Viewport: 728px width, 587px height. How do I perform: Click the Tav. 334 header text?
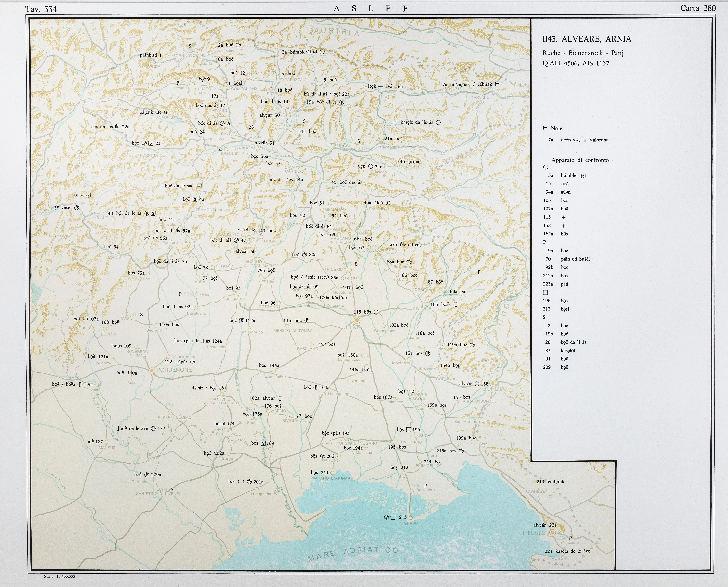point(41,9)
